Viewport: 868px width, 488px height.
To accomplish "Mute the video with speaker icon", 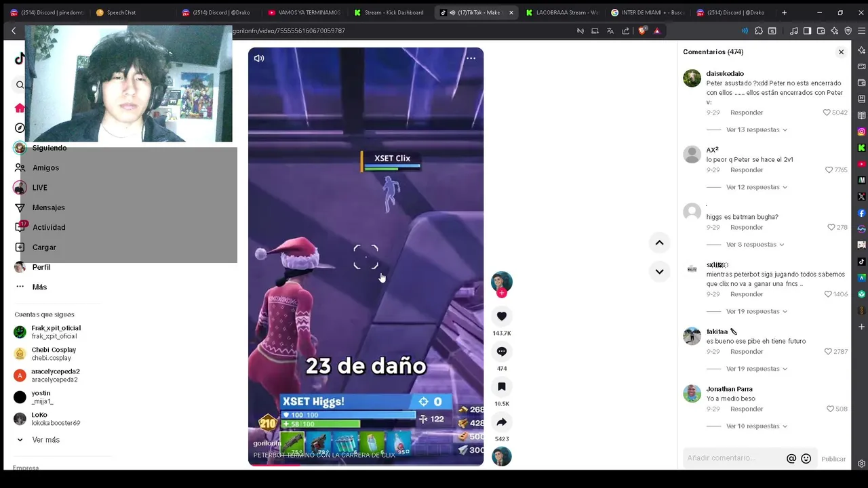I will click(x=259, y=58).
